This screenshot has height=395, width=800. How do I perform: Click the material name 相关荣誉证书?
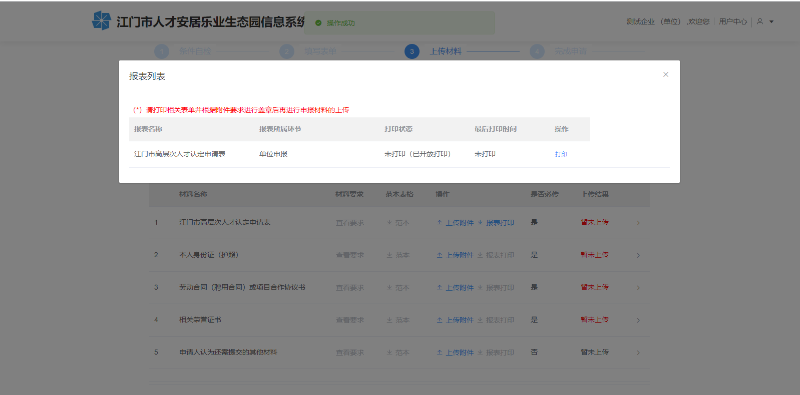pyautogui.click(x=200, y=320)
